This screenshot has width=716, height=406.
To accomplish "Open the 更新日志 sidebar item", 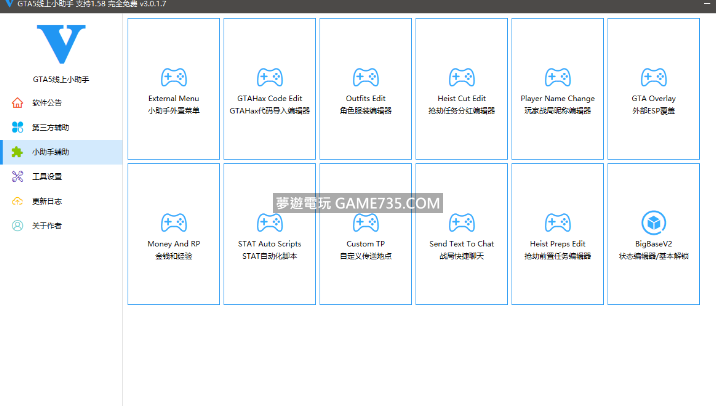I will click(61, 201).
